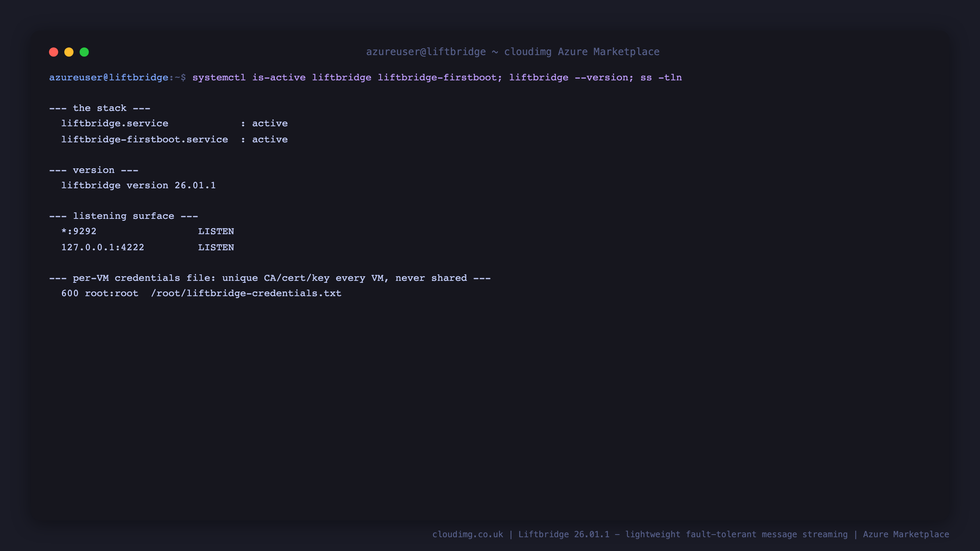The image size is (980, 551).
Task: Select the /root/liftbridge-credentials.txt path
Action: [x=246, y=293]
